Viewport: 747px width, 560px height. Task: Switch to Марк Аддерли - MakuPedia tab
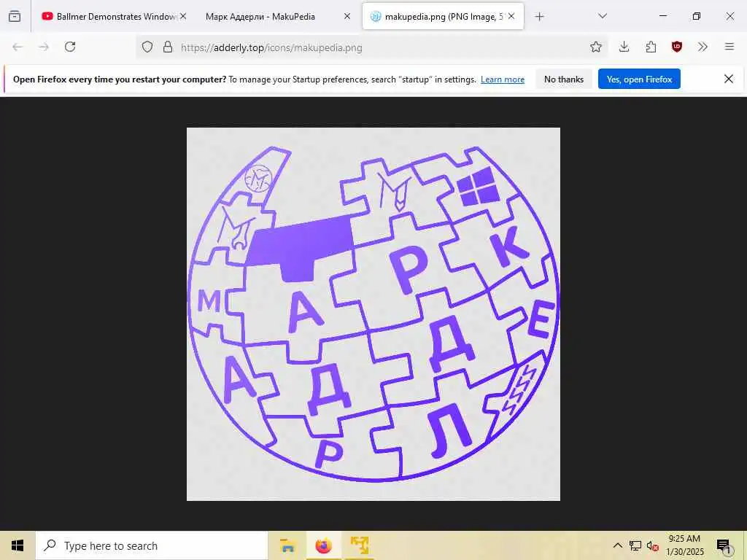[x=260, y=16]
